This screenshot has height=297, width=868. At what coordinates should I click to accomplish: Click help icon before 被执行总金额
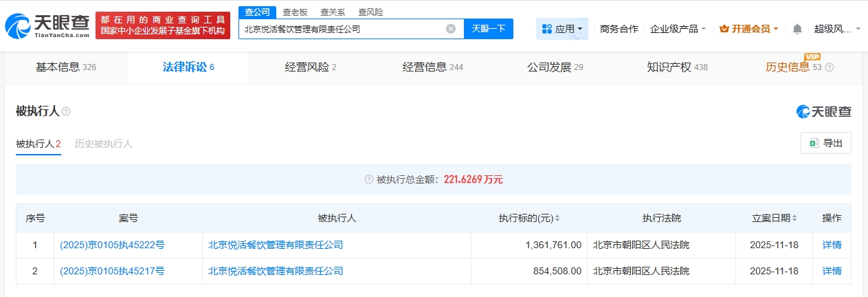point(369,179)
